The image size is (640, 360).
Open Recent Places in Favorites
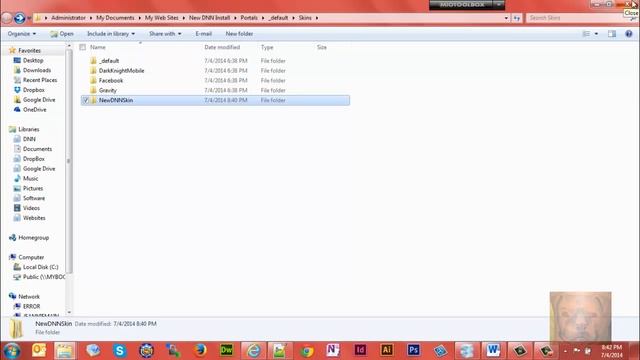tap(36, 80)
